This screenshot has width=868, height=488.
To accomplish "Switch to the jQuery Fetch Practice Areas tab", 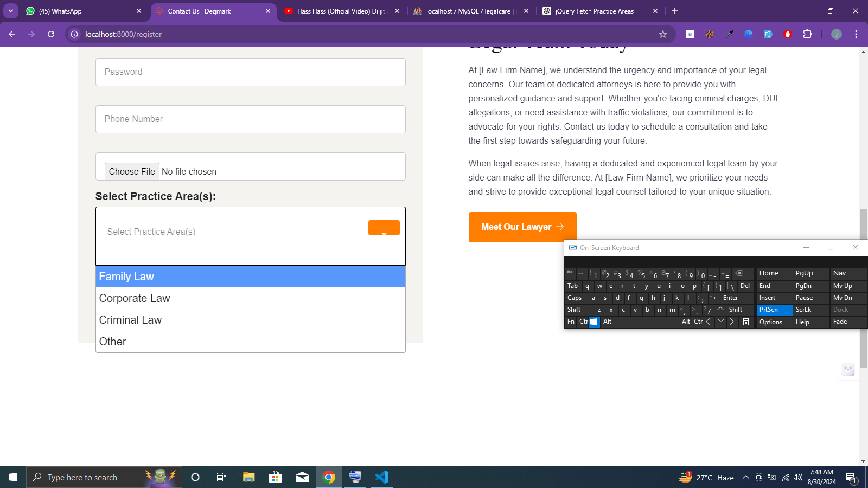I will 594,11.
